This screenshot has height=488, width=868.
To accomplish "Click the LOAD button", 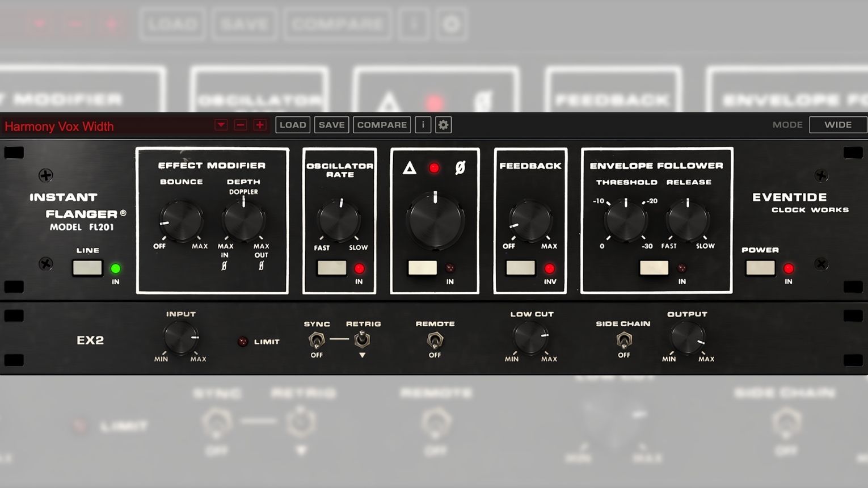I will [292, 124].
